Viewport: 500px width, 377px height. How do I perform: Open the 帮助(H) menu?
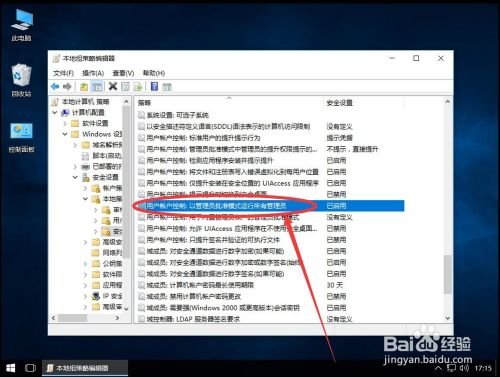(x=154, y=73)
